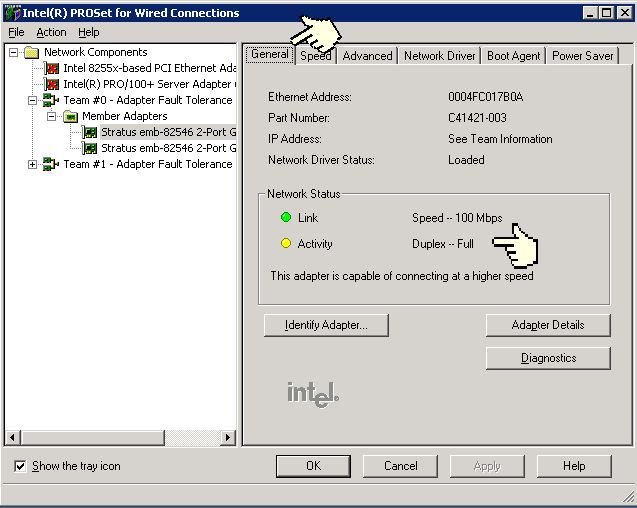Click the Identify Adapter... button
This screenshot has width=637, height=508.
pos(326,325)
